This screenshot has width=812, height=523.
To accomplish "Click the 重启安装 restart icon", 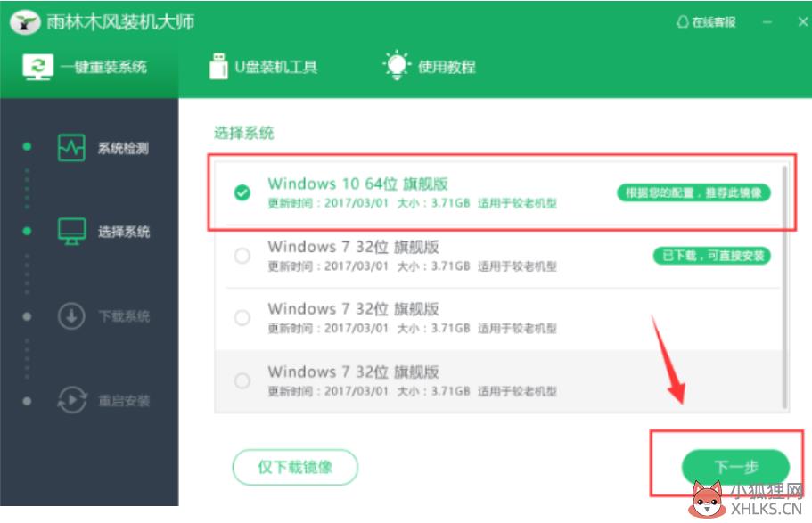I will (x=71, y=400).
